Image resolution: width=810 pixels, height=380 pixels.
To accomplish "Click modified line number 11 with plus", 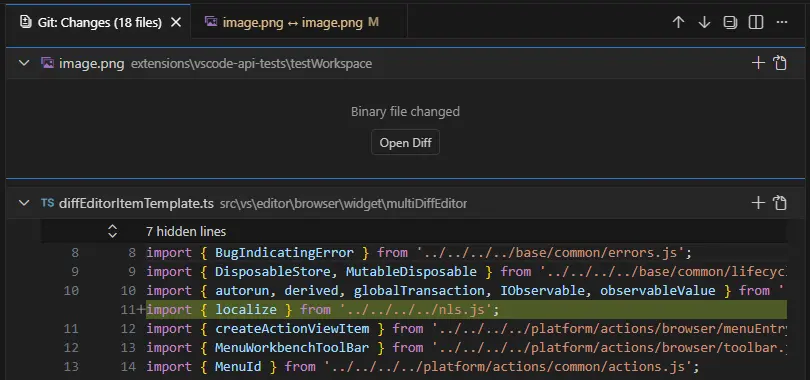I will click(x=133, y=309).
